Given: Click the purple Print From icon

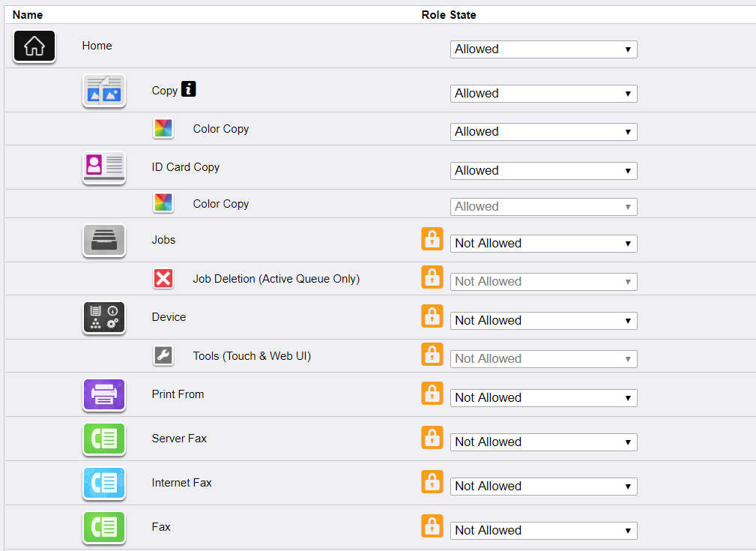Looking at the screenshot, I should [103, 394].
